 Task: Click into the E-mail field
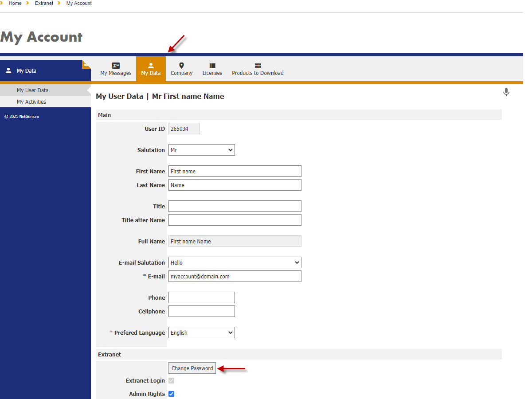click(x=235, y=276)
